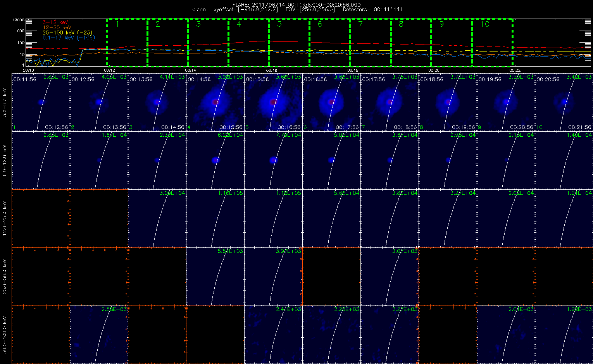Open the 6.0-12.0 keV image in column 5
The width and height of the screenshot is (593, 364).
point(273,160)
